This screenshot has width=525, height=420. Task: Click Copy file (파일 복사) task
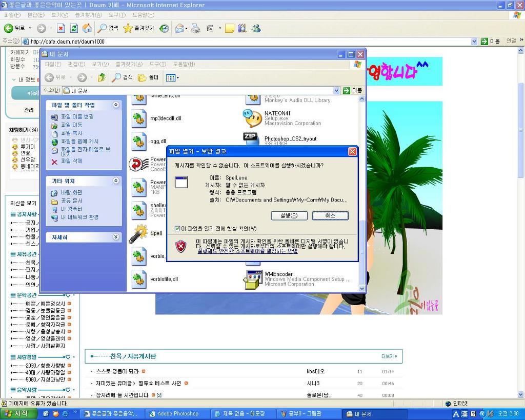click(x=72, y=133)
